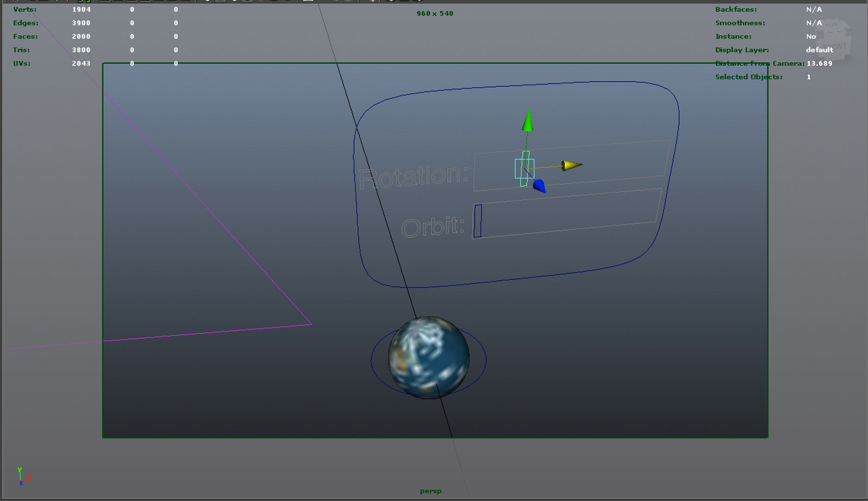
Task: Click the Orbit slider track box
Action: coord(567,213)
